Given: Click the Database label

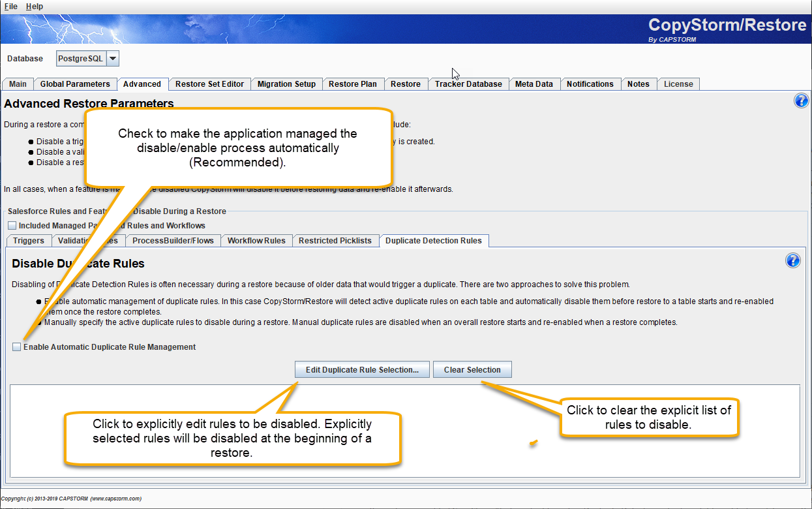Looking at the screenshot, I should click(x=25, y=59).
